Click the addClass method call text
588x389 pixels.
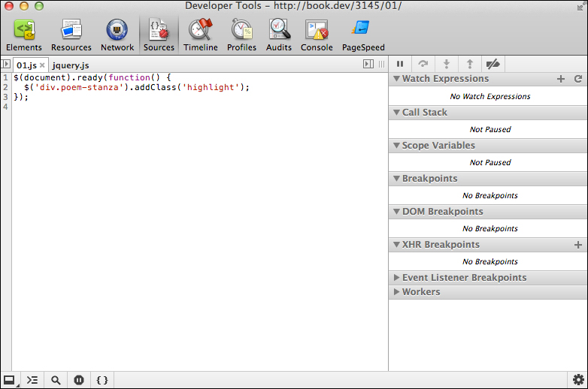click(156, 87)
